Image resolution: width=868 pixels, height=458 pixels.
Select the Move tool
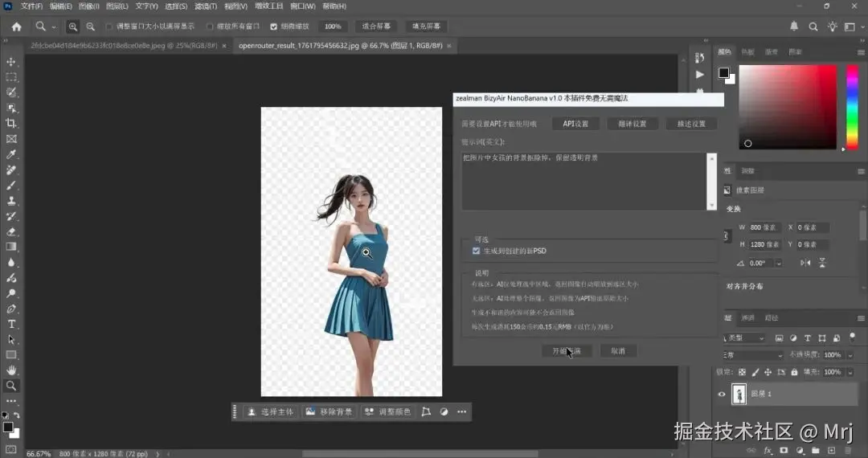[x=11, y=62]
